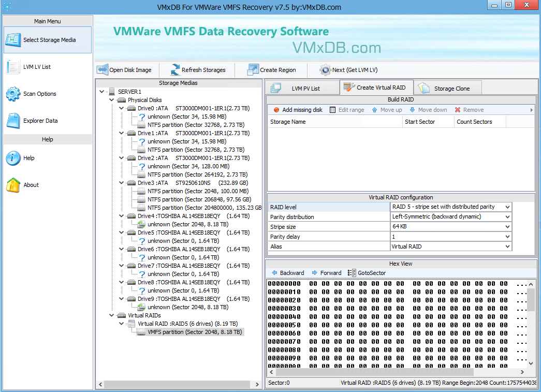Switch to the Storage Clone tab

tap(447, 89)
